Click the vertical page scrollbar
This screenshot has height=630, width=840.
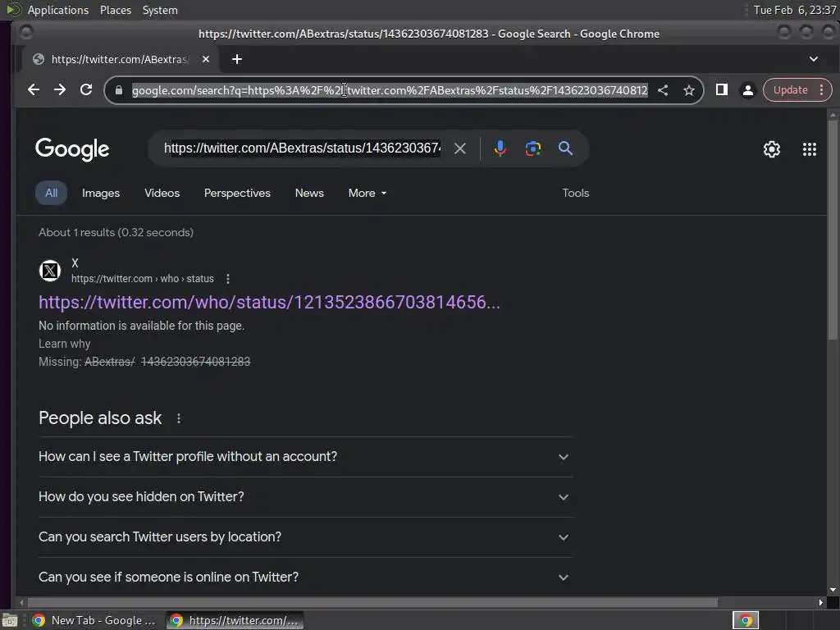(832, 231)
